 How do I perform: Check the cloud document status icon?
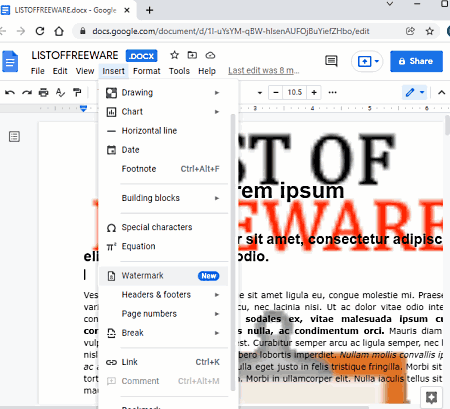coord(210,55)
